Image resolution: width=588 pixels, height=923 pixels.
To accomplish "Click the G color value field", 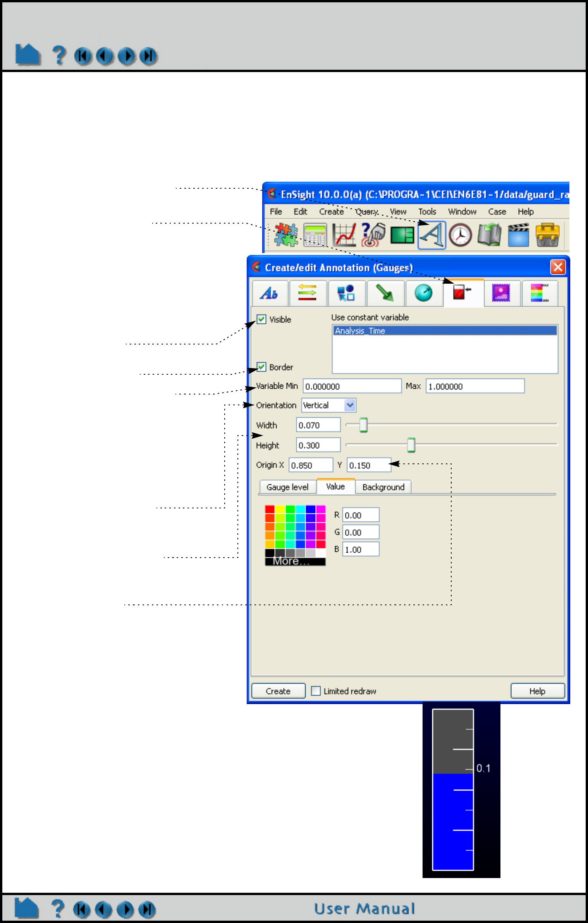I will [x=361, y=532].
